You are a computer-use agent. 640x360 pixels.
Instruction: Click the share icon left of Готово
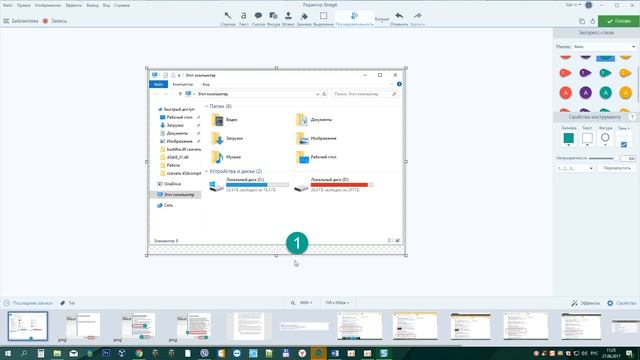[593, 21]
